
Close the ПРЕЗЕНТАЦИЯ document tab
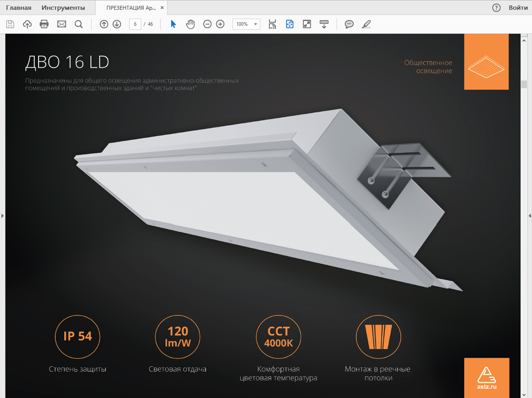[162, 8]
